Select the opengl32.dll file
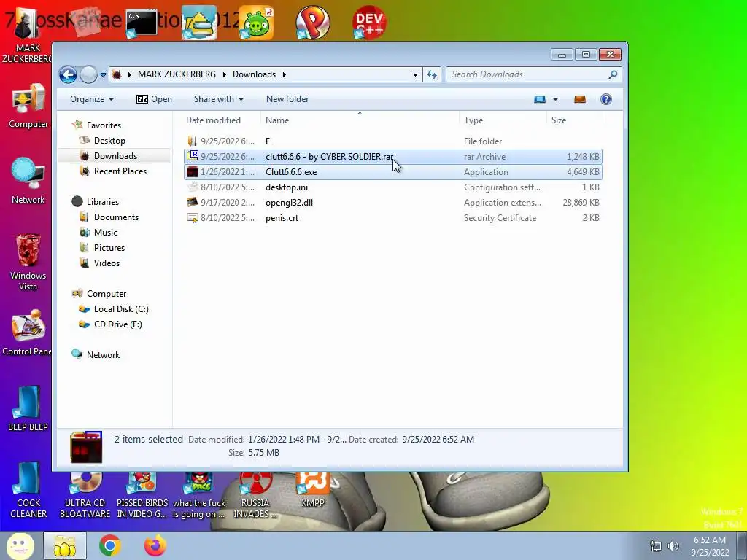 pos(393,203)
